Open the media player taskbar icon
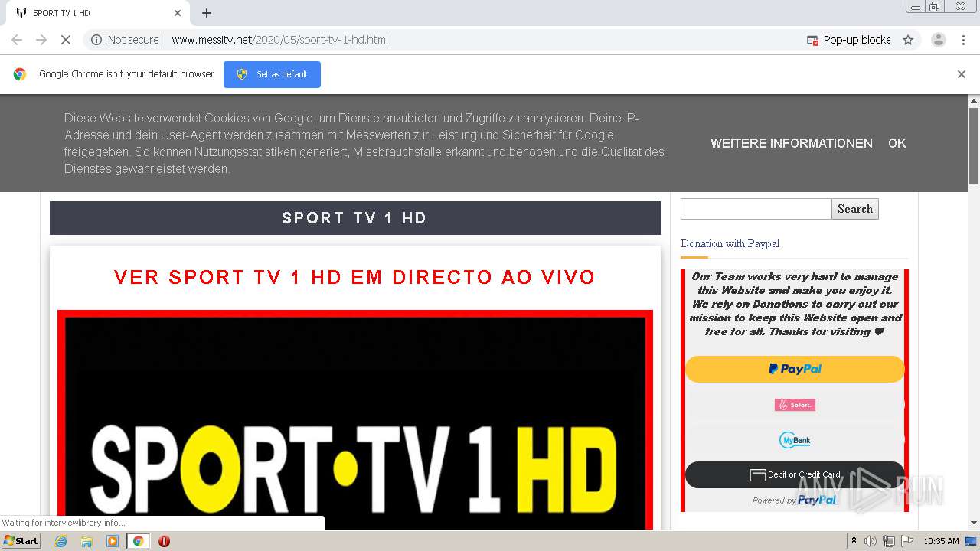 point(113,541)
